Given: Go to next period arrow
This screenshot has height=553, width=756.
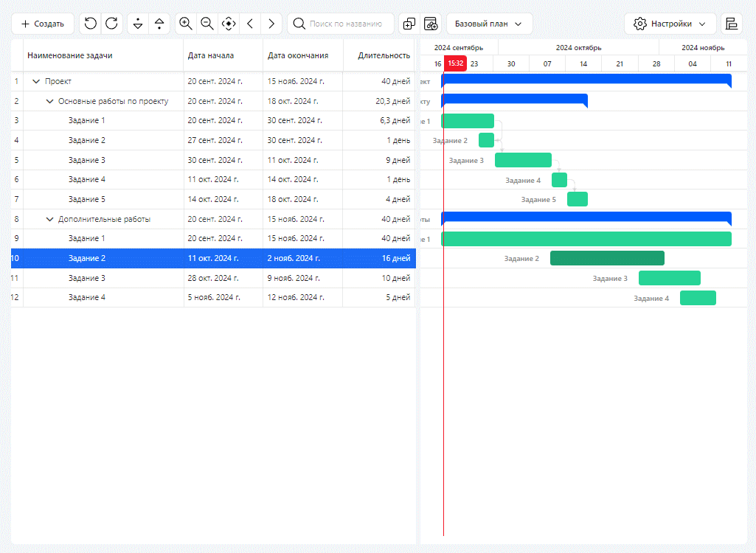Looking at the screenshot, I should click(x=271, y=24).
